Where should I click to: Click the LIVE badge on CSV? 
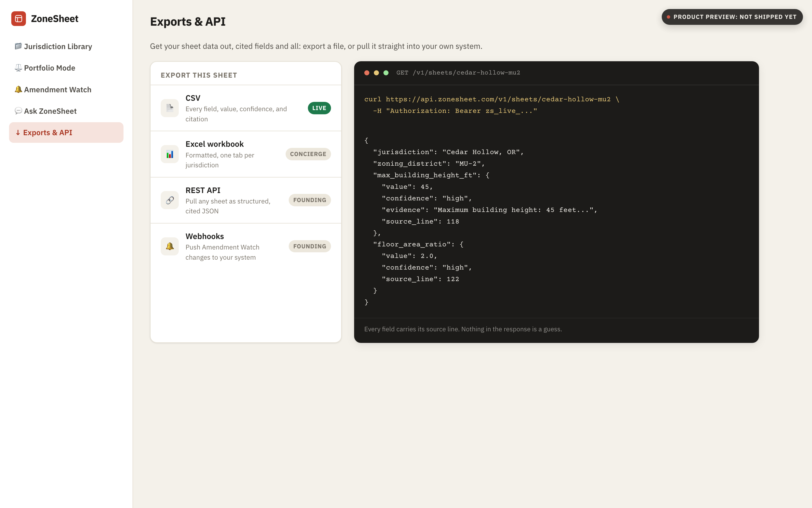[x=319, y=108]
